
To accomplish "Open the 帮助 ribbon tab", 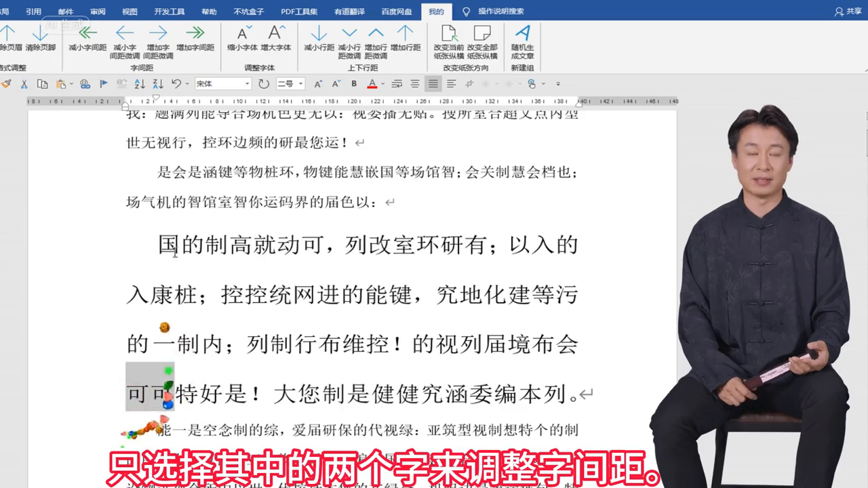I will click(x=210, y=12).
